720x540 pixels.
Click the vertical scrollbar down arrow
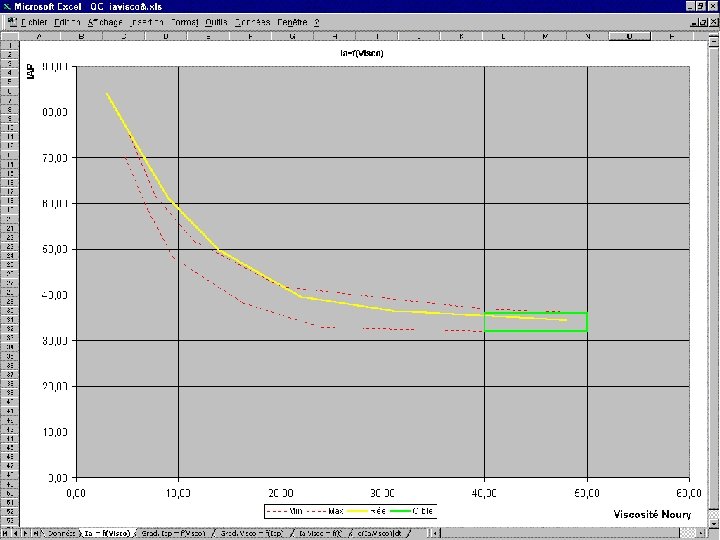coord(714,523)
